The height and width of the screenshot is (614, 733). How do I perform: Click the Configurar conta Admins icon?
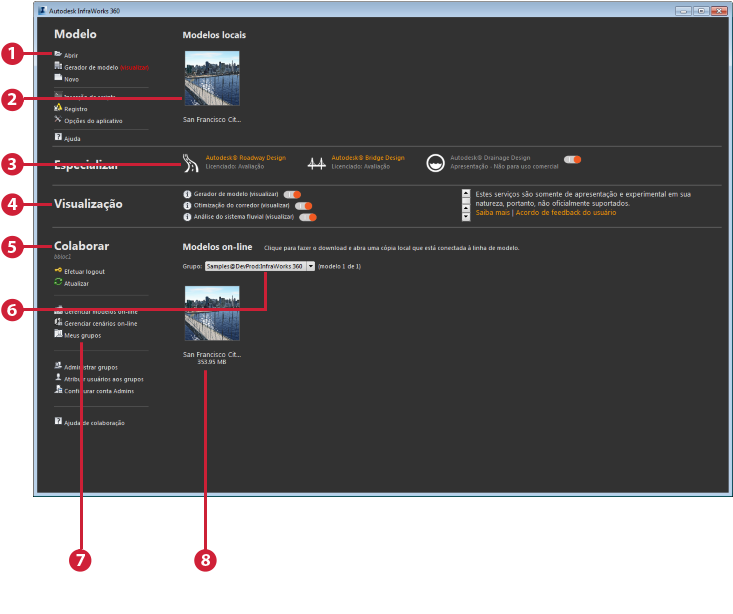click(x=58, y=389)
